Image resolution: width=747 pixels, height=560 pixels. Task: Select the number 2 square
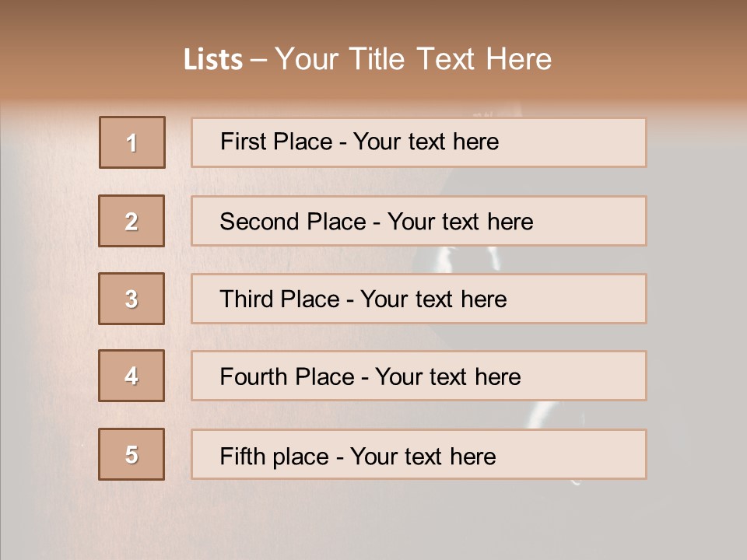pyautogui.click(x=132, y=221)
